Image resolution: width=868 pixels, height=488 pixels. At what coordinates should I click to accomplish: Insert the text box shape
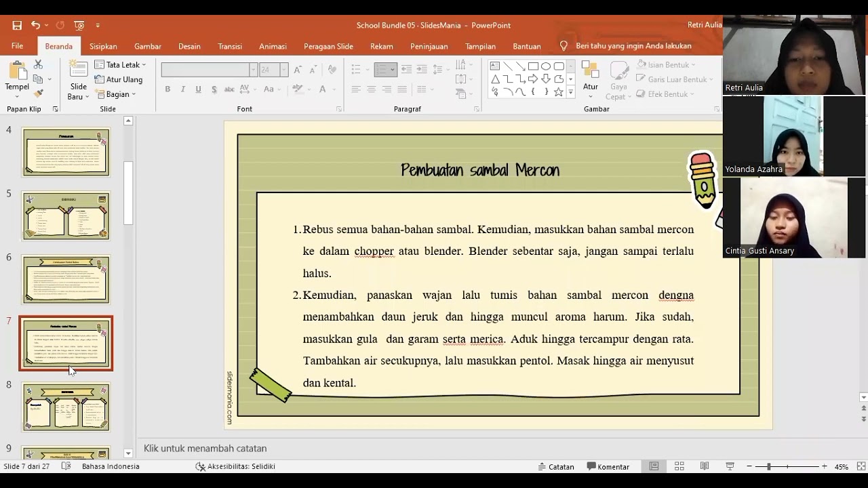click(495, 66)
